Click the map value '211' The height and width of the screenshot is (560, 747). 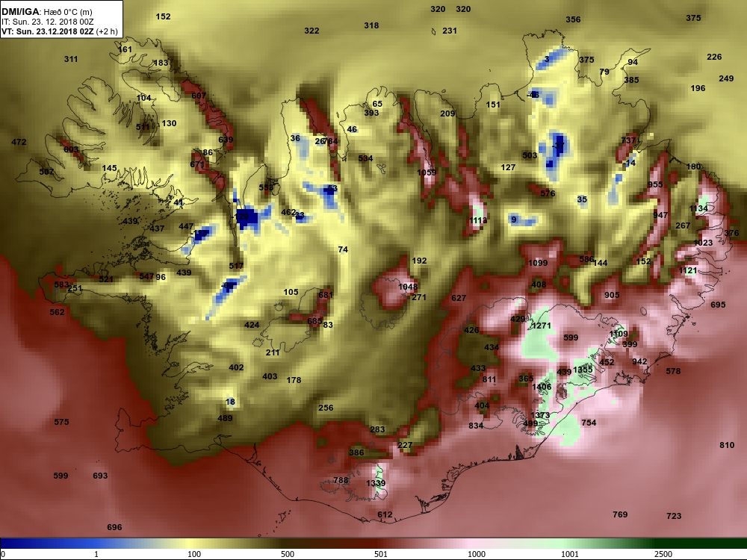273,352
